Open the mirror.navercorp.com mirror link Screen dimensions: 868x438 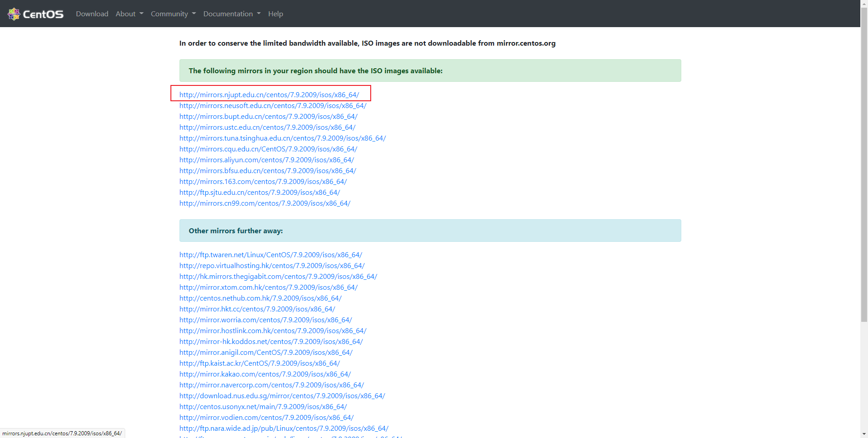272,385
